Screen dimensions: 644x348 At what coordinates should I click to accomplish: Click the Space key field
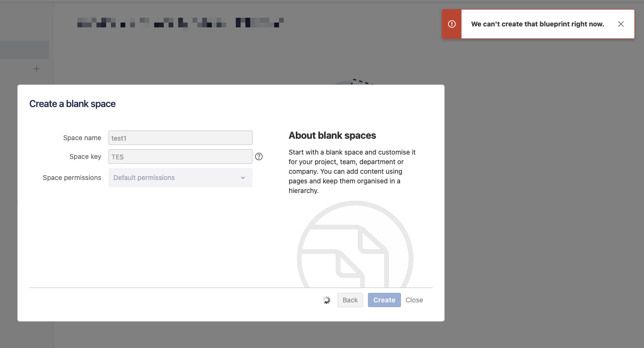click(181, 156)
